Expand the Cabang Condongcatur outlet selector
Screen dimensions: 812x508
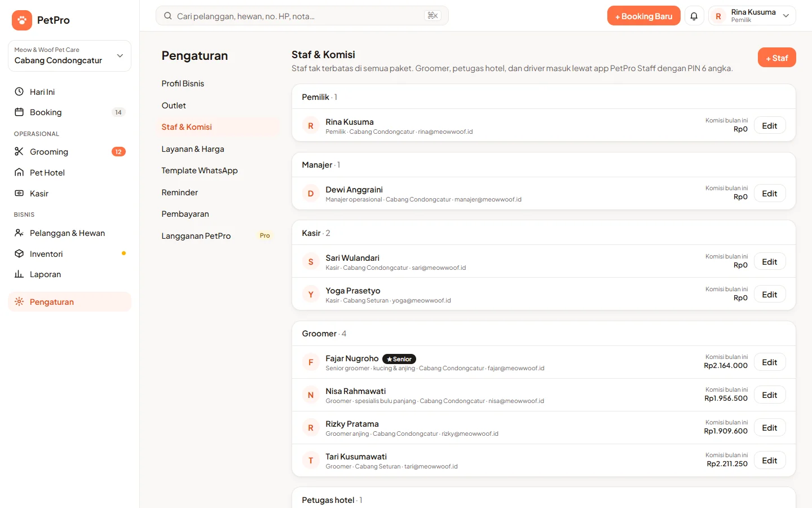pyautogui.click(x=70, y=56)
